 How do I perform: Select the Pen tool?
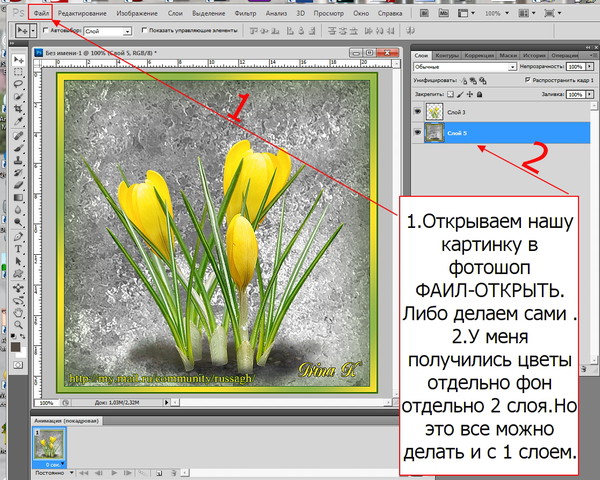pos(18,237)
